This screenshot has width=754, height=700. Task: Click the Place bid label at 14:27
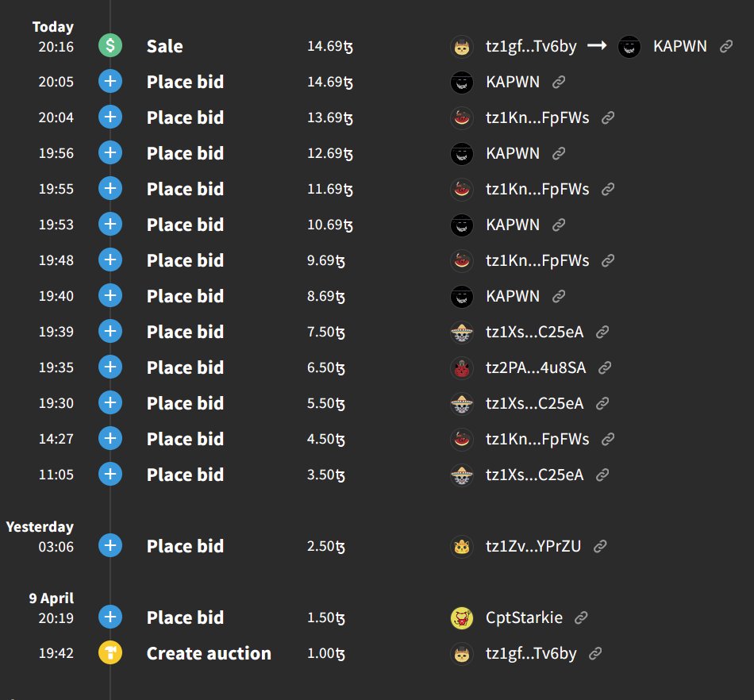coord(185,439)
